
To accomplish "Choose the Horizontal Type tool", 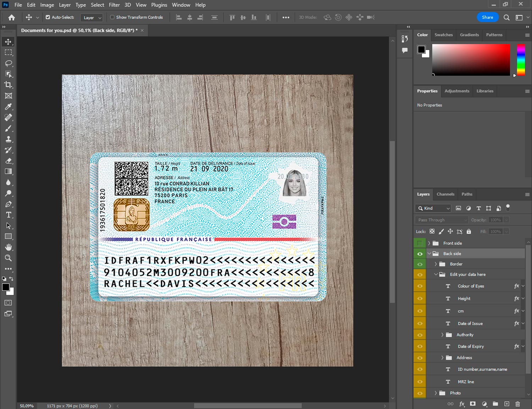I will pos(9,215).
